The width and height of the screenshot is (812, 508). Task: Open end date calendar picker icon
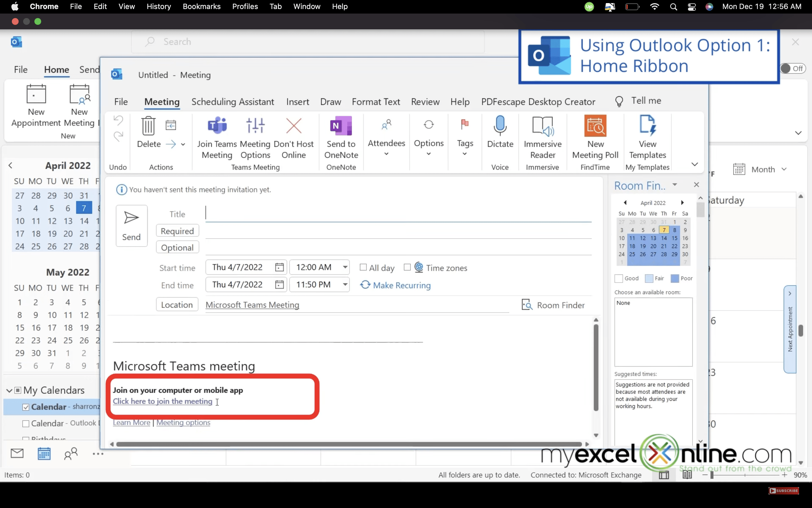point(279,284)
